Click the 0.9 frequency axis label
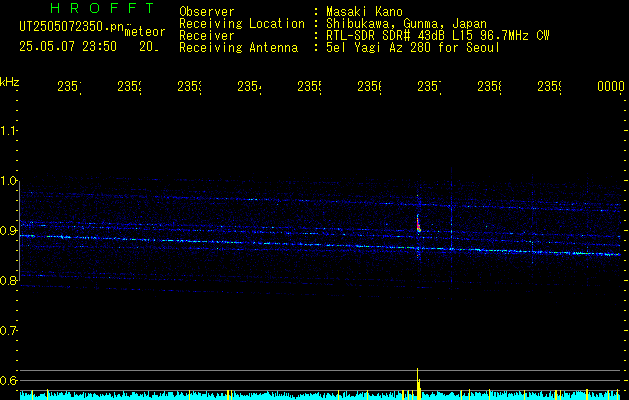 (8, 231)
